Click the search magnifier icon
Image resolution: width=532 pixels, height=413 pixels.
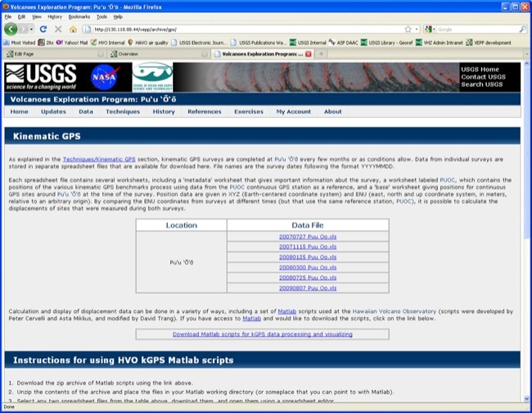click(522, 29)
